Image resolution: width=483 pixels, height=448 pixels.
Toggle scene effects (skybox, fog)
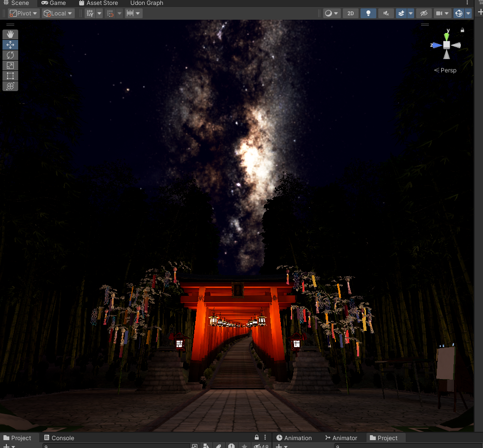click(401, 13)
